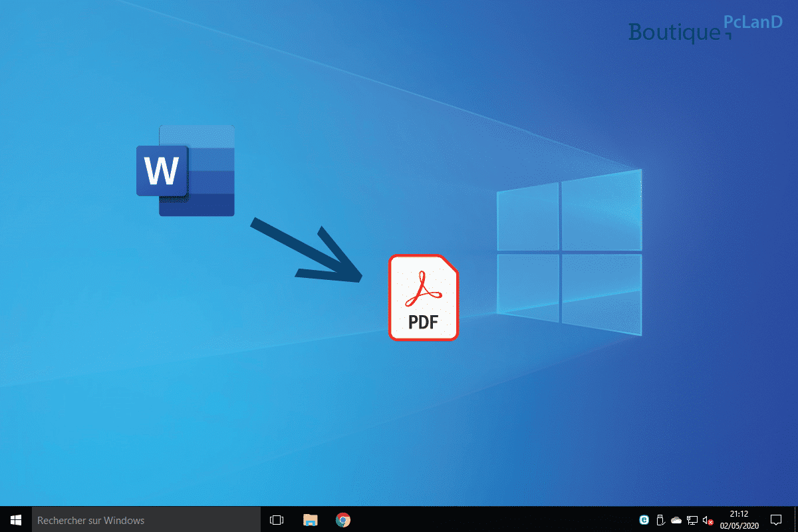Check OneDrive sync status in the tray
This screenshot has height=532, width=798.
click(x=676, y=519)
